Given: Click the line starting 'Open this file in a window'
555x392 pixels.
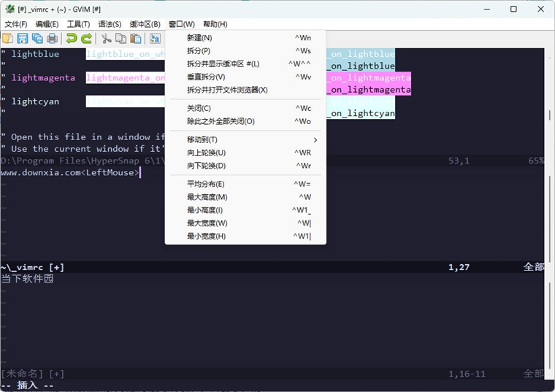Looking at the screenshot, I should click(83, 137).
